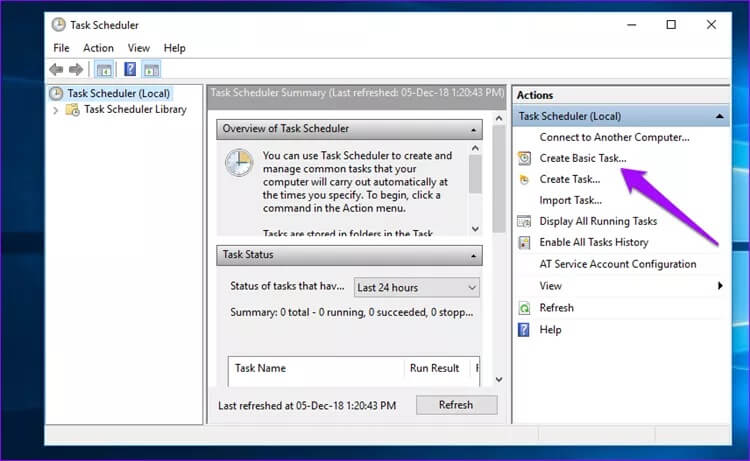
Task: Click the Refresh button at bottom of summary
Action: click(x=456, y=405)
